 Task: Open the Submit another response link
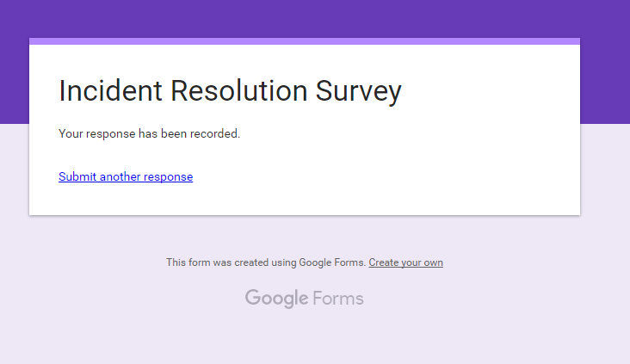coord(126,176)
